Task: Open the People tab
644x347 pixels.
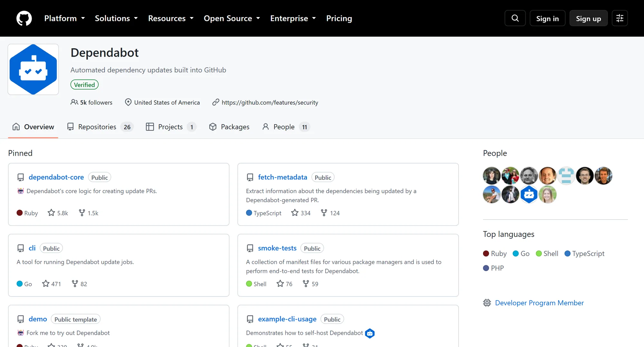Action: tap(286, 127)
